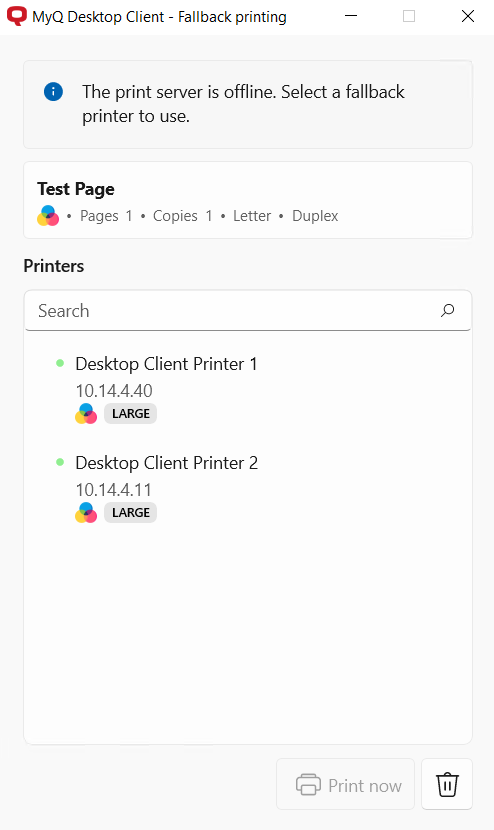Viewport: 494px width, 830px height.
Task: Click the color icon for Desktop Client Printer 1
Action: 86,413
